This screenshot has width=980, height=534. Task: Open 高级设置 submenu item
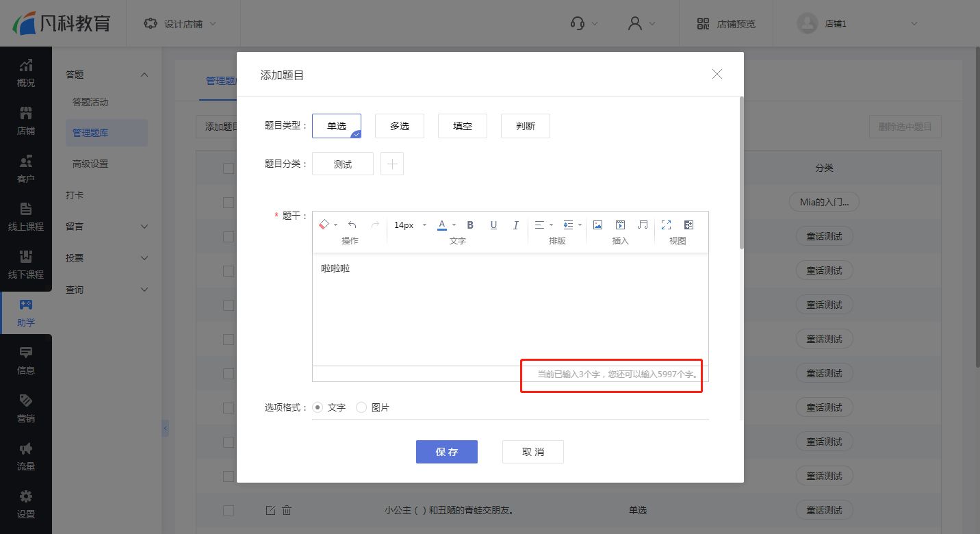[x=90, y=164]
